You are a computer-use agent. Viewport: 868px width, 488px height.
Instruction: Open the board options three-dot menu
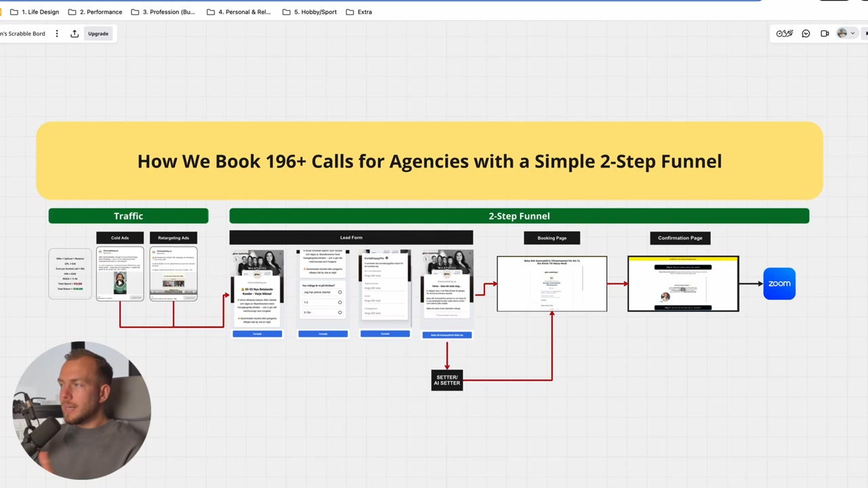[57, 33]
